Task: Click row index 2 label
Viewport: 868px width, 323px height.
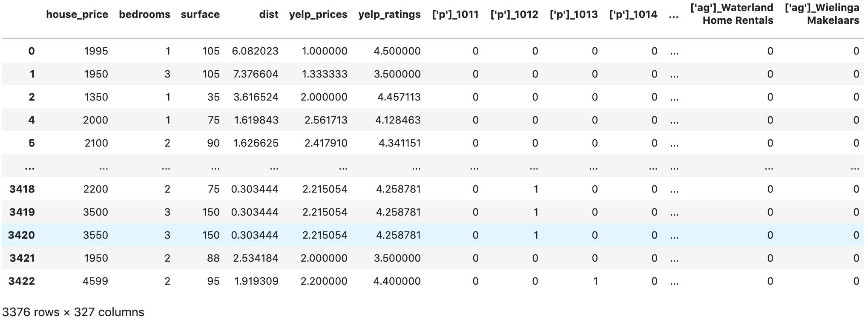Action: pyautogui.click(x=32, y=97)
